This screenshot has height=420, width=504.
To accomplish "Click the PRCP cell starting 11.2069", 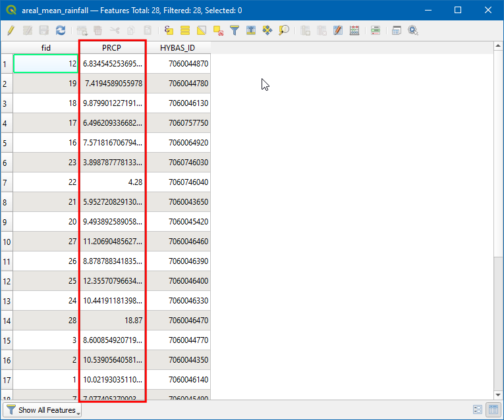I will click(x=112, y=242).
